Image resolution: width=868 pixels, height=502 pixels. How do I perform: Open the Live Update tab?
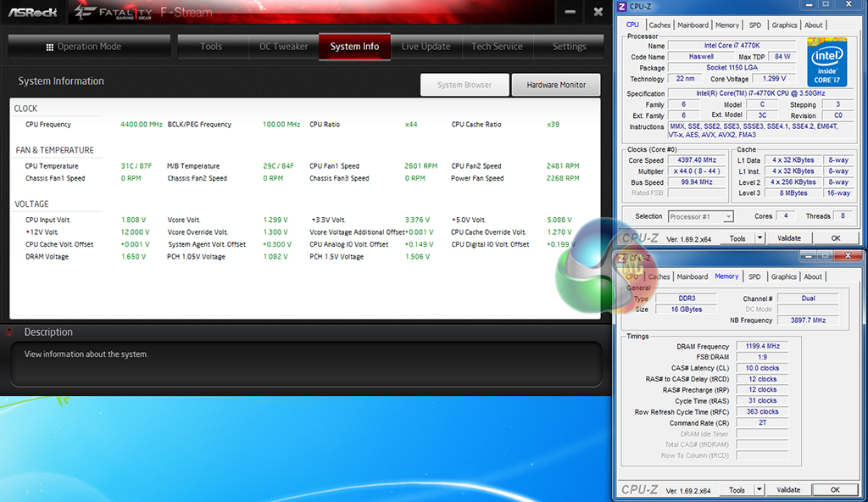tap(426, 47)
